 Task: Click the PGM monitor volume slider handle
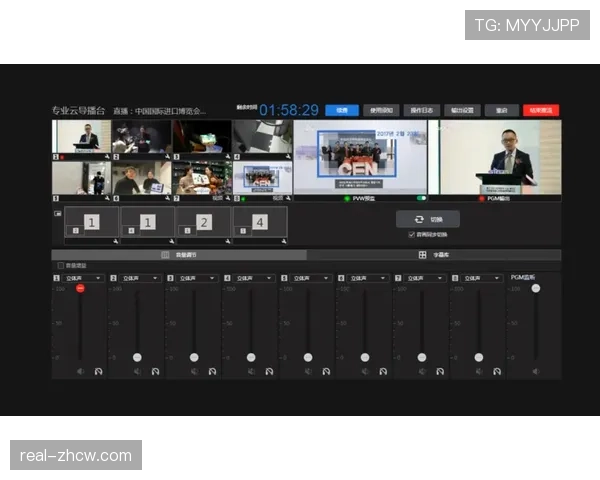click(536, 288)
